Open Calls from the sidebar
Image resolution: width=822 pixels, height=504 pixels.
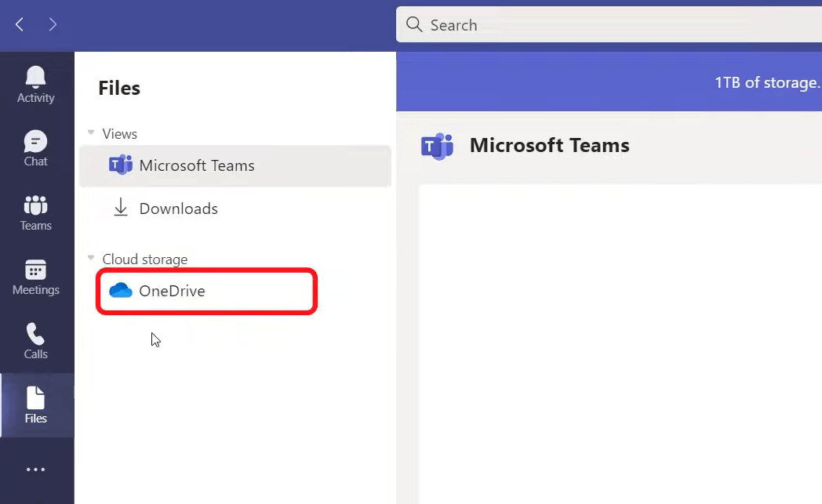coord(35,341)
